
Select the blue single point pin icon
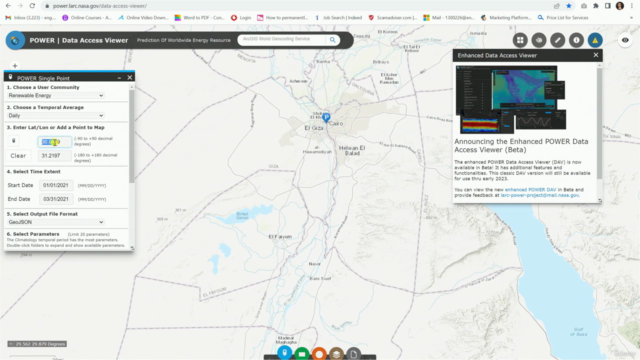tap(284, 353)
